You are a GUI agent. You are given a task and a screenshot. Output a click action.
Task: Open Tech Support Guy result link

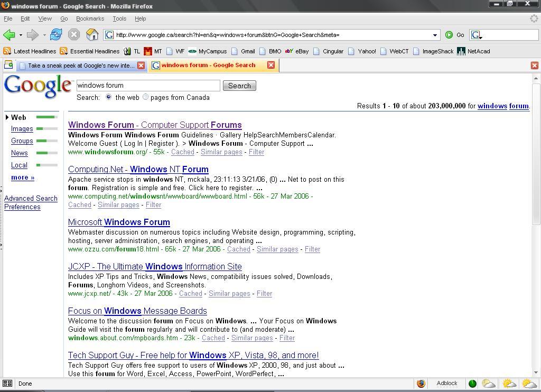193,355
